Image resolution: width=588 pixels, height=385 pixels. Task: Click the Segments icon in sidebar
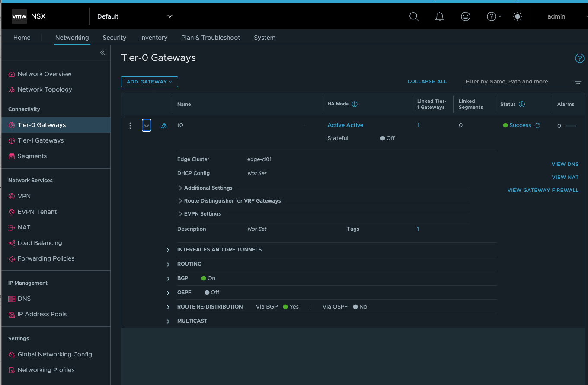pyautogui.click(x=12, y=156)
